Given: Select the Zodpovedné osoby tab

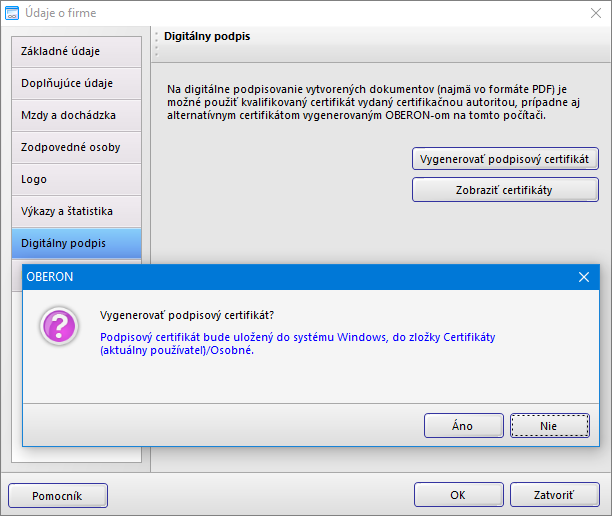Looking at the screenshot, I should click(x=76, y=148).
